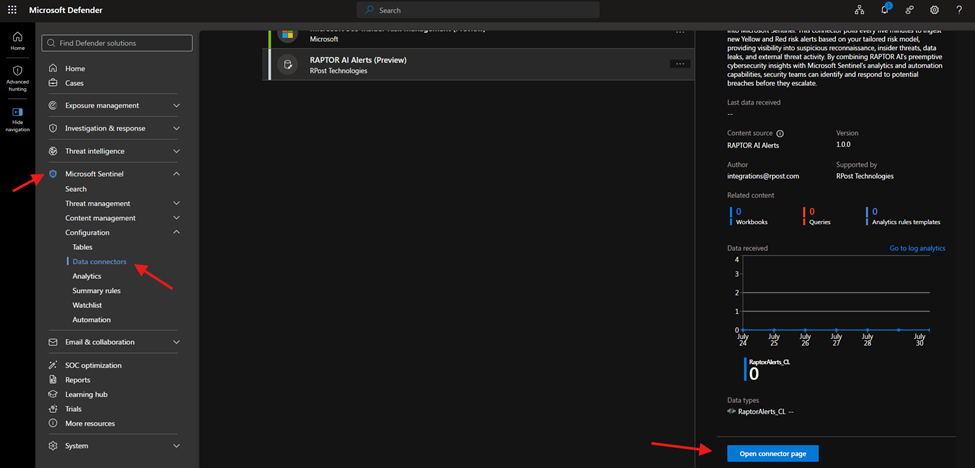Open the app launcher waffle icon
Image resolution: width=975 pixels, height=468 pixels.
12,10
